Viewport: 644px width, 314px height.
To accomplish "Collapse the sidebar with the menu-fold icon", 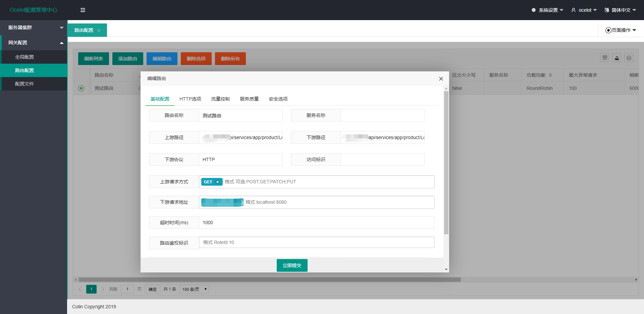I will pyautogui.click(x=83, y=10).
